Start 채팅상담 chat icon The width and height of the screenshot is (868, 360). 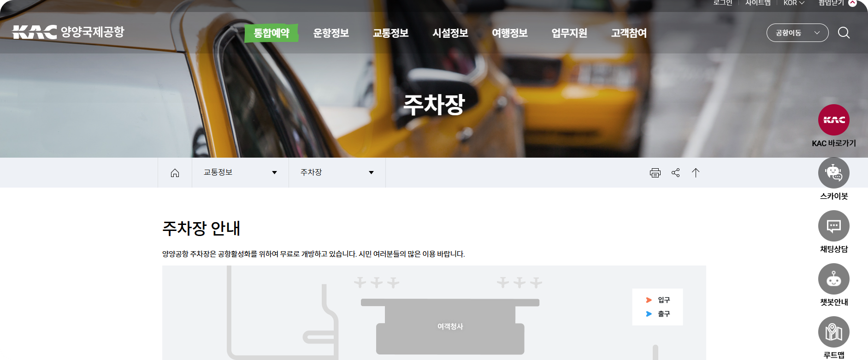pyautogui.click(x=834, y=226)
